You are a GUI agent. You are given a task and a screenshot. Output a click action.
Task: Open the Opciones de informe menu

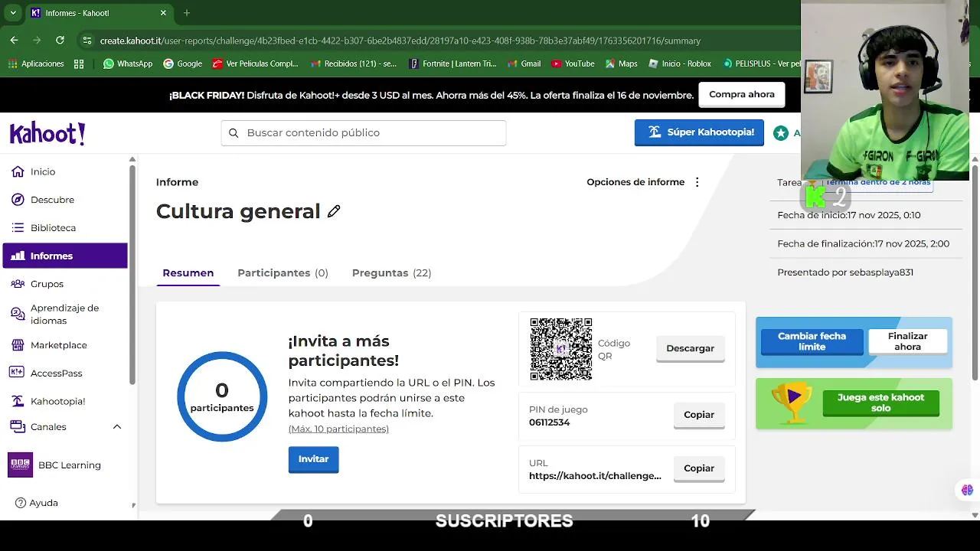644,182
